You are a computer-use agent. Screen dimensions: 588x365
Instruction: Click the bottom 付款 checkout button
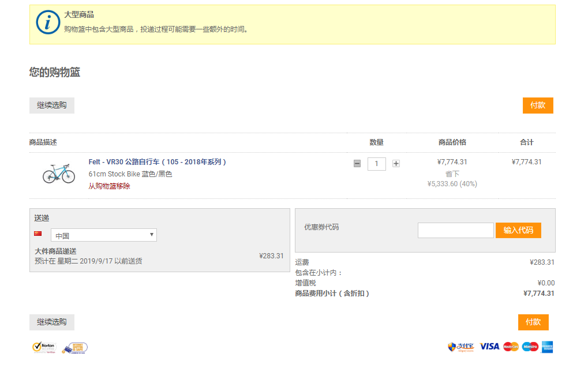pyautogui.click(x=533, y=322)
